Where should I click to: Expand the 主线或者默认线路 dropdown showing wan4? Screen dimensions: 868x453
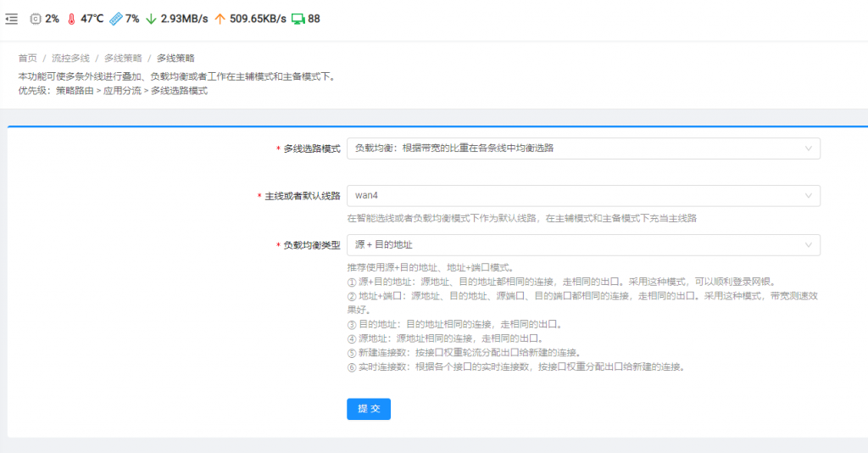[583, 196]
